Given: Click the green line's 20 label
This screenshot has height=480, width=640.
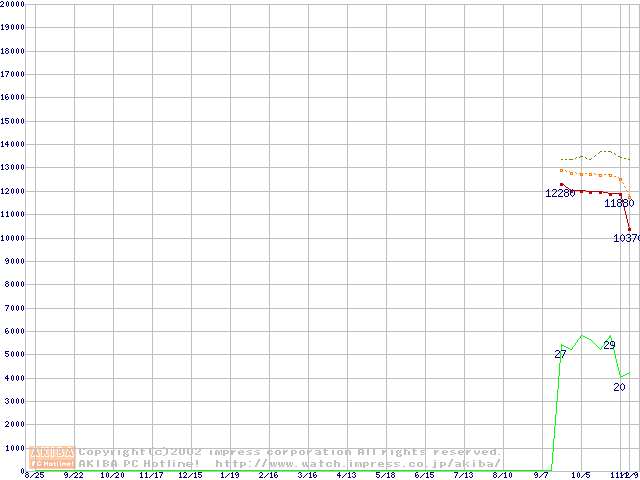Looking at the screenshot, I should (619, 387).
